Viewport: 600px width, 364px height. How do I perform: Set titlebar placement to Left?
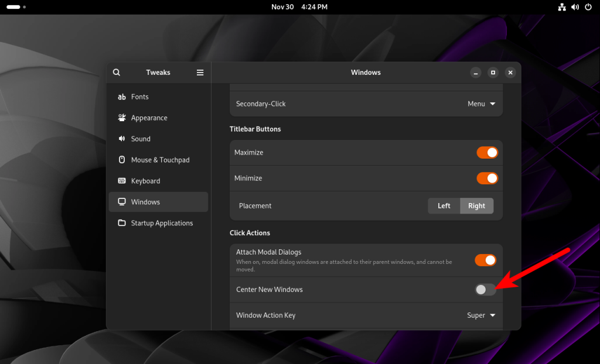point(444,206)
